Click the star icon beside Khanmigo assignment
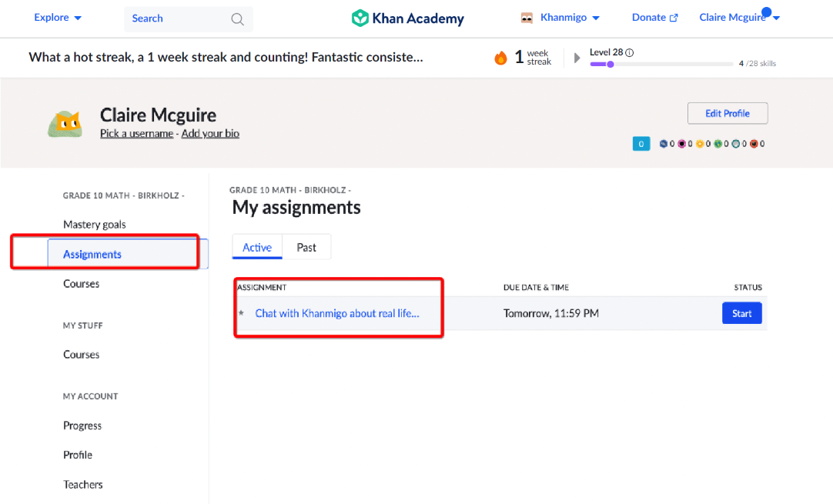This screenshot has height=504, width=833. 241,313
